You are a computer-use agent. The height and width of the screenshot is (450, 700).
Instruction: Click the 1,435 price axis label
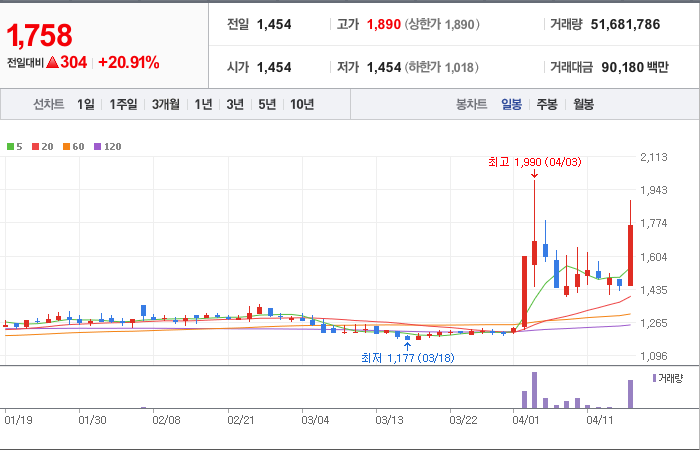pyautogui.click(x=654, y=290)
